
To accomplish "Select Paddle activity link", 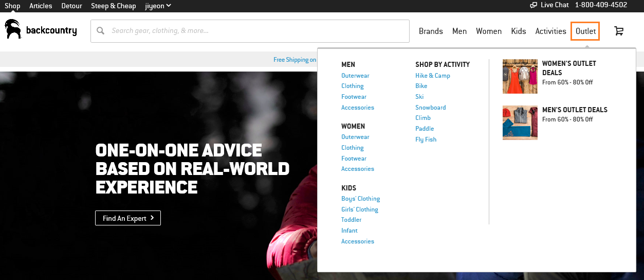I will click(x=425, y=129).
